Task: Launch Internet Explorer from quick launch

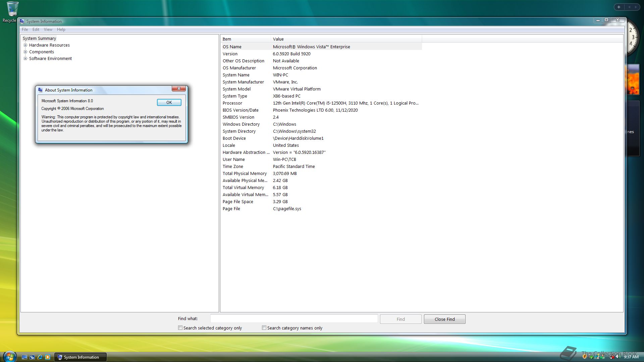Action: 40,357
